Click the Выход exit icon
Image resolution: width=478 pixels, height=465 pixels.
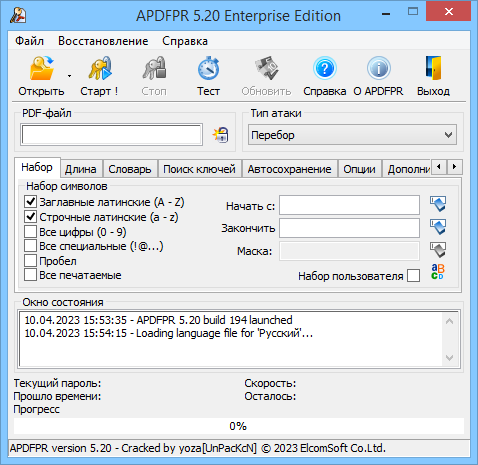[x=433, y=69]
